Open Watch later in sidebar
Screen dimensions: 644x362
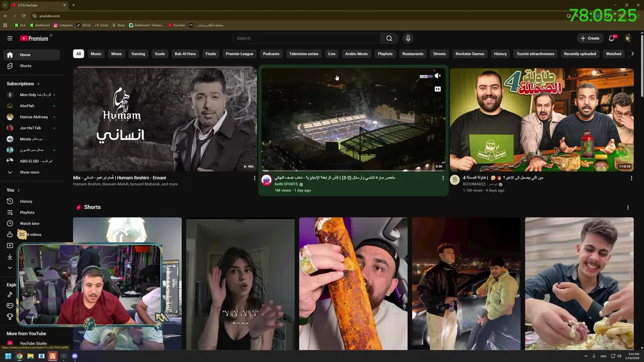pos(31,223)
